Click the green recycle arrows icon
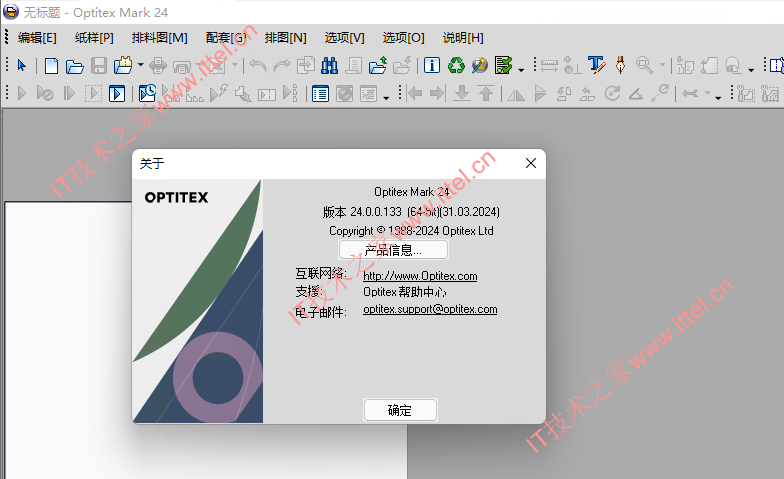 coord(456,66)
